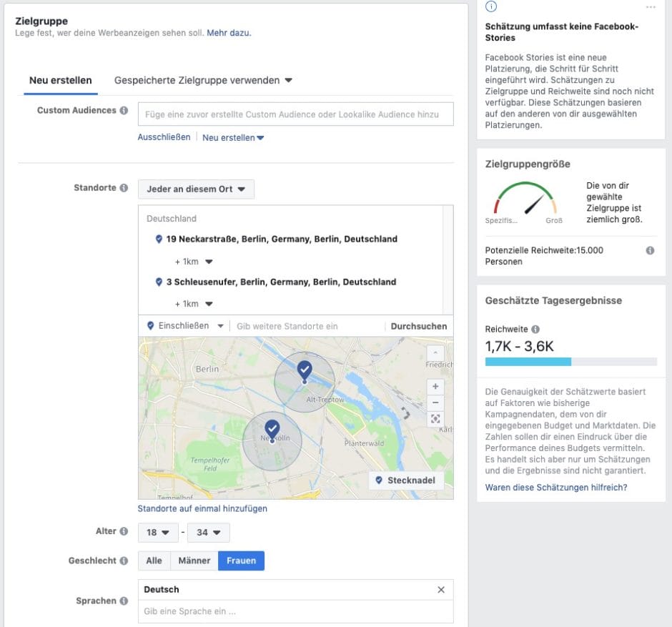Viewport: 672px width, 627px height.
Task: Click the info icon next to Reichweite
Action: point(535,330)
